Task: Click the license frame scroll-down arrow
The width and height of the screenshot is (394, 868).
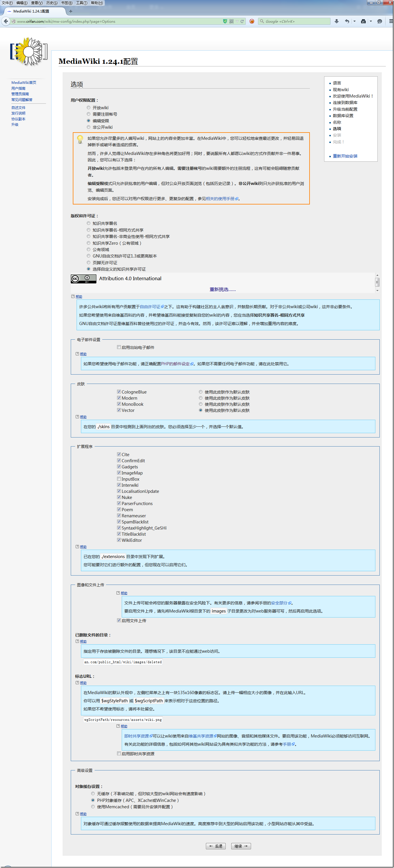Action: [377, 290]
